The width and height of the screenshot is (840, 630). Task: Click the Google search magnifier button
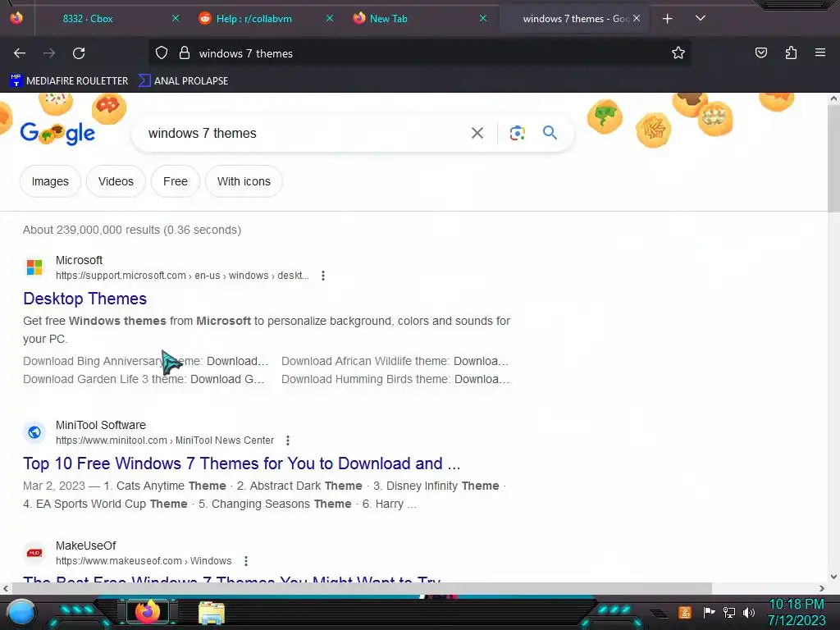tap(550, 132)
